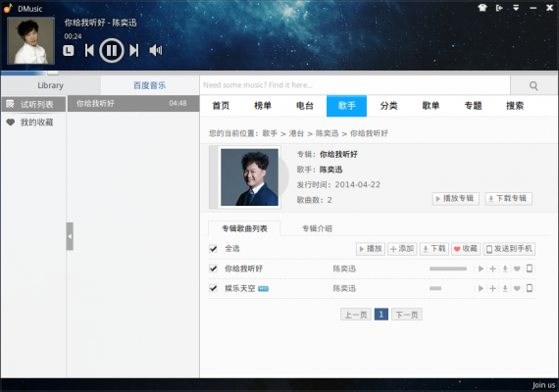Click the search magnifier button
Screen dimensions: 559x392
click(x=534, y=85)
